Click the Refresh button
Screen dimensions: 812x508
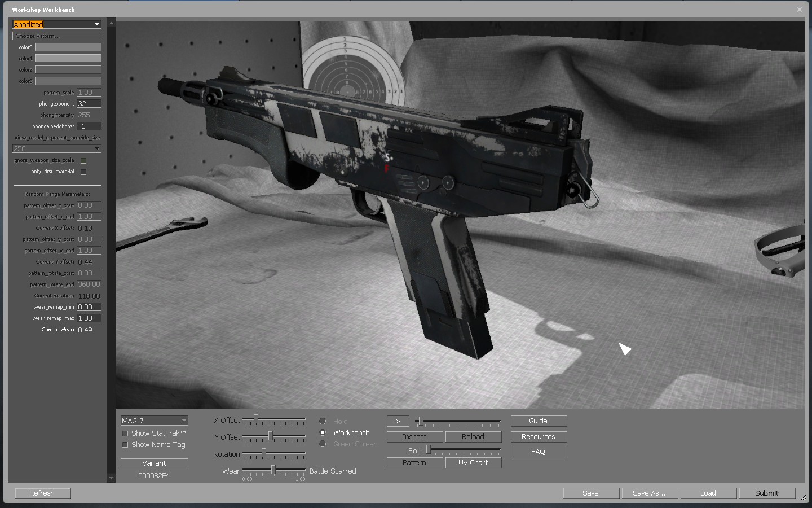click(42, 493)
